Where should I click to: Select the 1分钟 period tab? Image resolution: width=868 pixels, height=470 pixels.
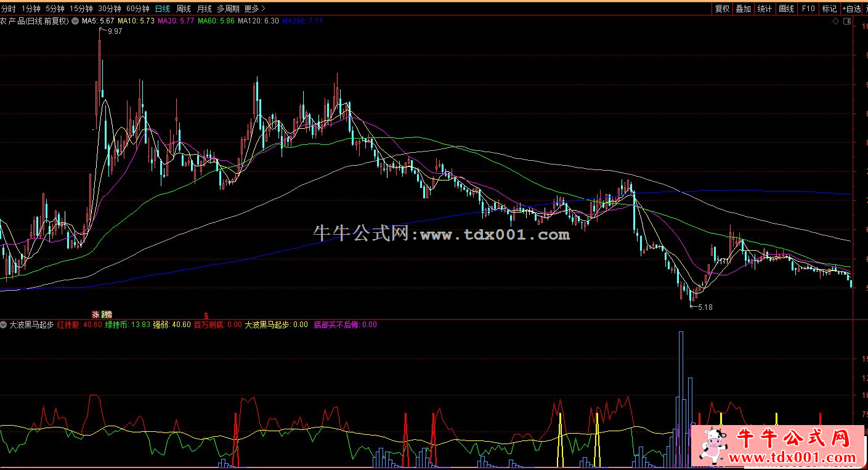pos(31,9)
